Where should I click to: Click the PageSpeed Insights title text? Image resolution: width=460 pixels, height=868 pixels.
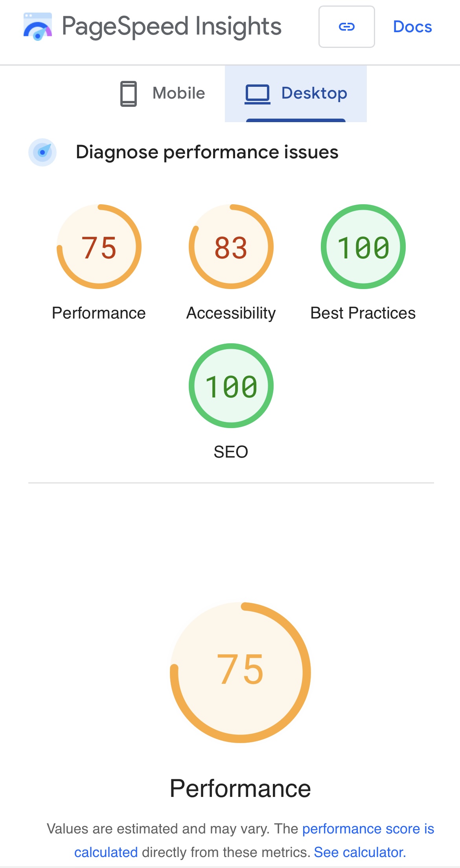(x=172, y=27)
